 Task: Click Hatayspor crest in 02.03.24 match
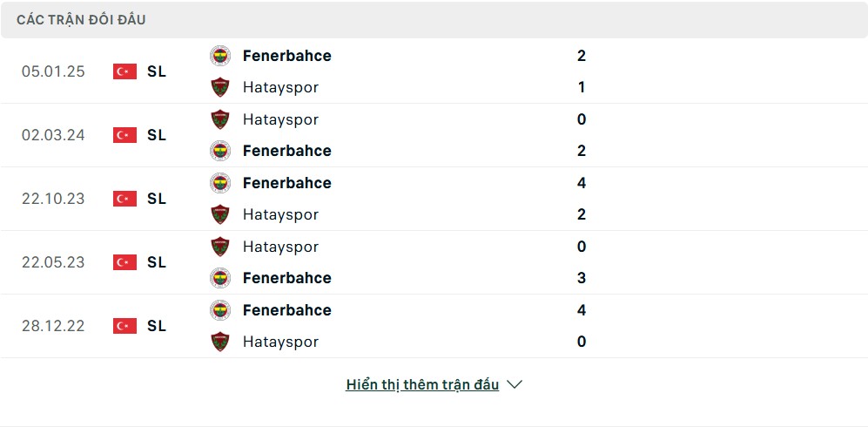coord(219,119)
